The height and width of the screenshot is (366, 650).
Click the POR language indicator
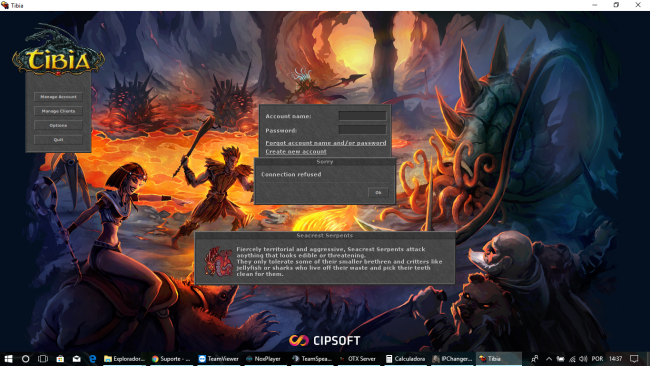(597, 359)
